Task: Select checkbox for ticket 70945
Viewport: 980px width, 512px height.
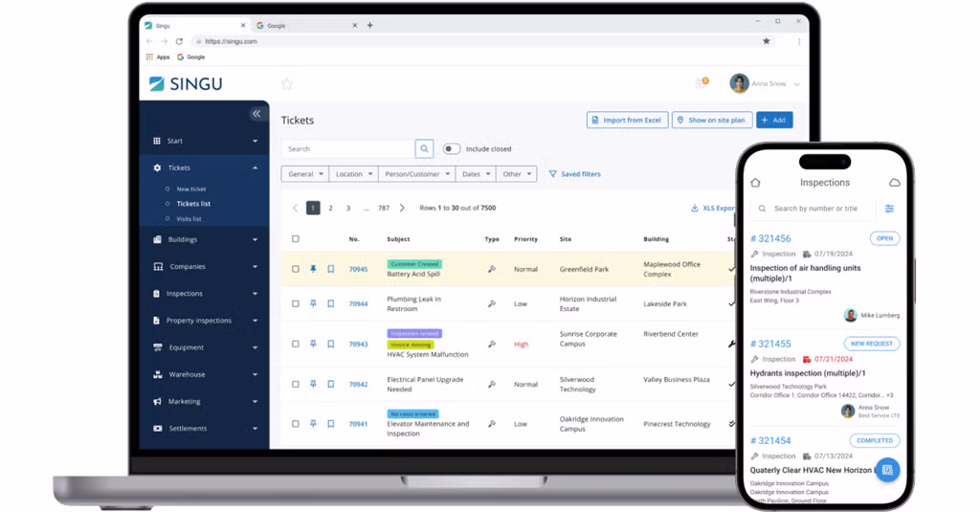Action: click(x=296, y=269)
